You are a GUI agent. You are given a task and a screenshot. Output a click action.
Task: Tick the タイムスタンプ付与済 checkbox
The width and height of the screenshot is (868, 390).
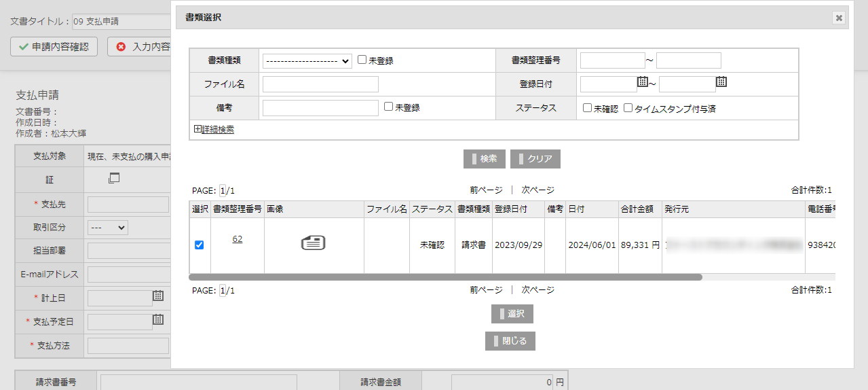click(628, 107)
